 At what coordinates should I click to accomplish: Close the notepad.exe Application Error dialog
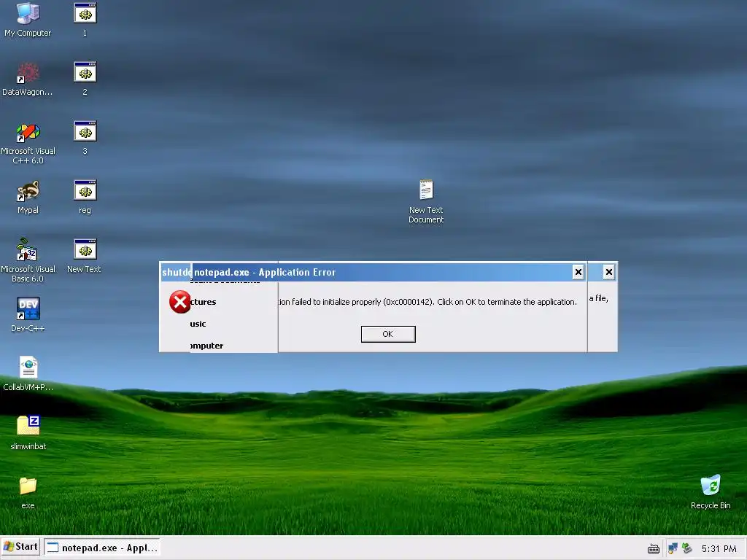coord(578,272)
